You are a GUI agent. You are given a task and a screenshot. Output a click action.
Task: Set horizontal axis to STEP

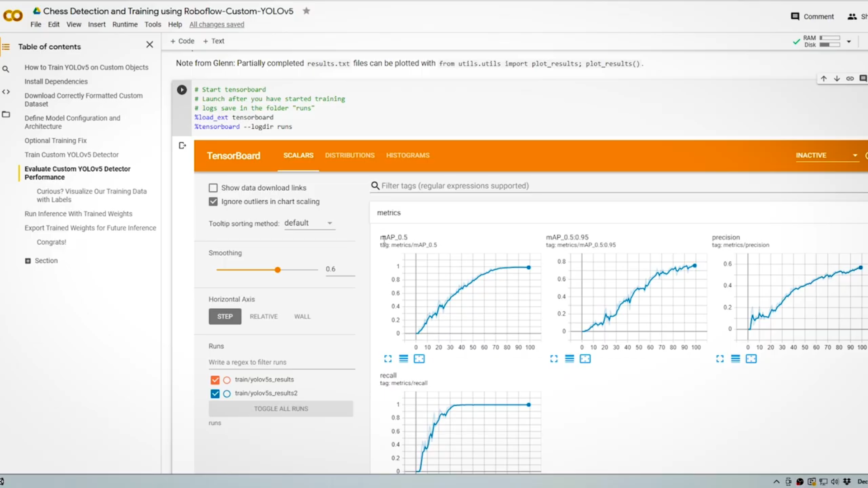[225, 316]
